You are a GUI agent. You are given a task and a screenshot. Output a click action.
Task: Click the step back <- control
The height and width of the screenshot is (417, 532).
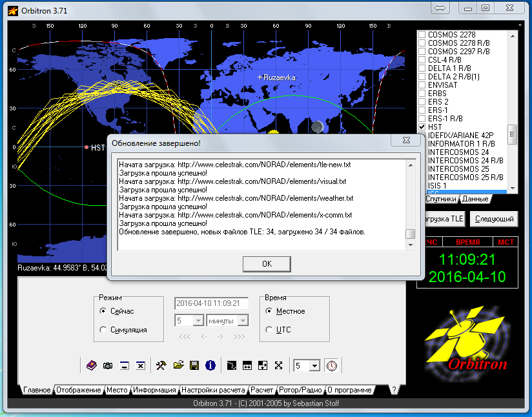tap(203, 336)
